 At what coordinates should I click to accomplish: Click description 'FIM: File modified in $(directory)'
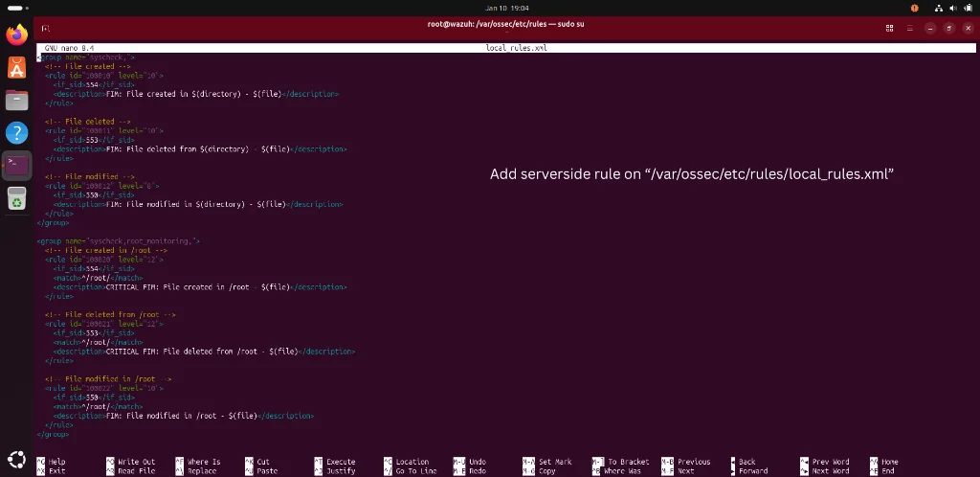point(197,204)
